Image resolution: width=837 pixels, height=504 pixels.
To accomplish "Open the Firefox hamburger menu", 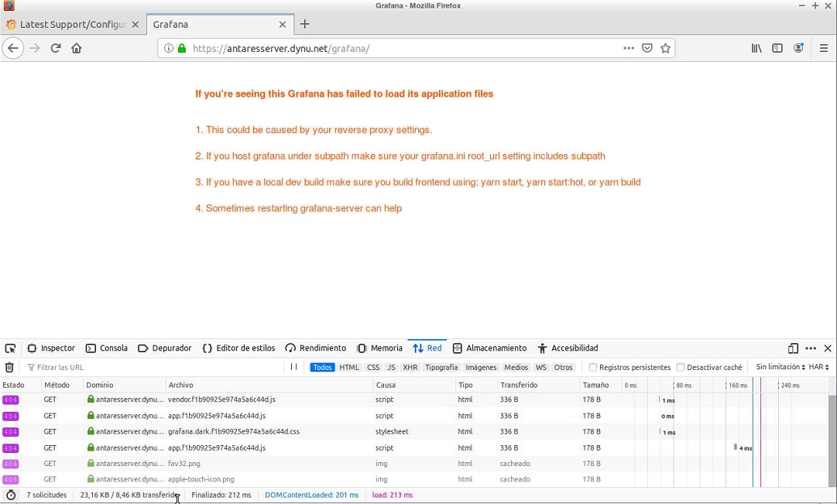I will click(824, 48).
